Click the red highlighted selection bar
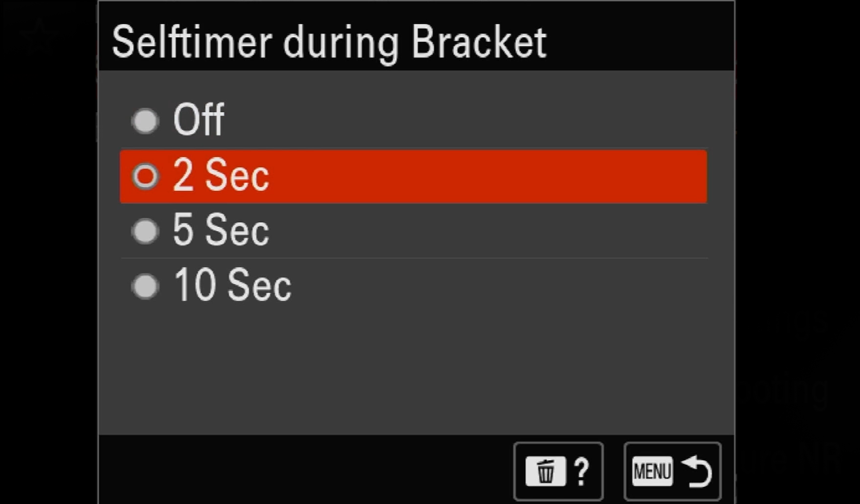860x504 pixels. point(413,176)
